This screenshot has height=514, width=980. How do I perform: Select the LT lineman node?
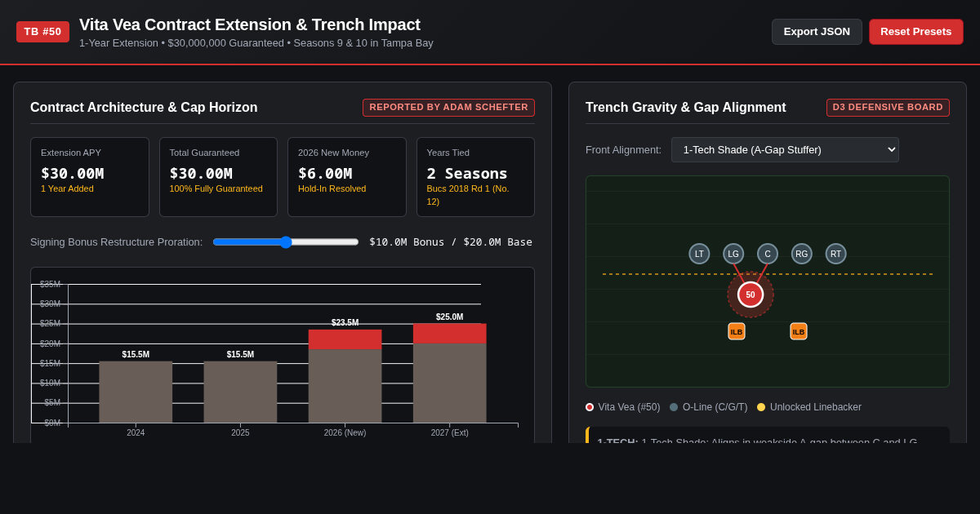tap(699, 254)
